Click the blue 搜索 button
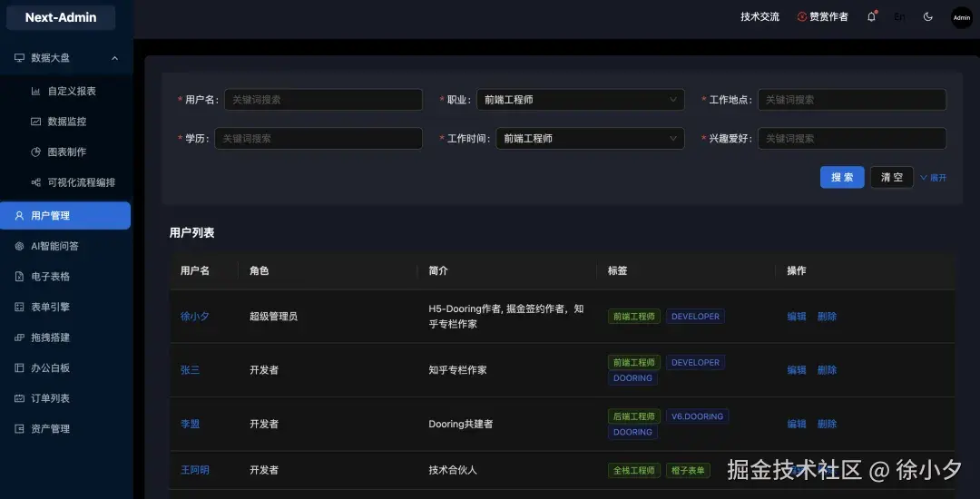 click(842, 177)
